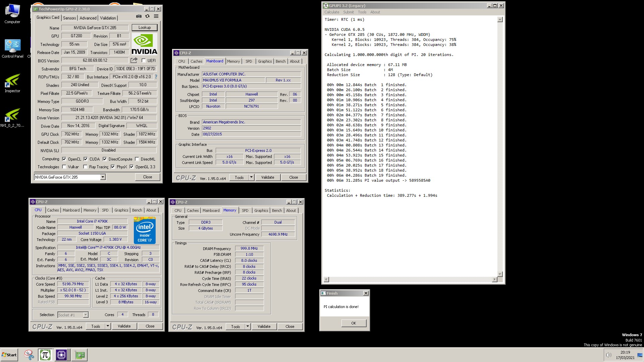Open the GPU-Z hamburger menu icon
The width and height of the screenshot is (644, 362).
coord(156,16)
